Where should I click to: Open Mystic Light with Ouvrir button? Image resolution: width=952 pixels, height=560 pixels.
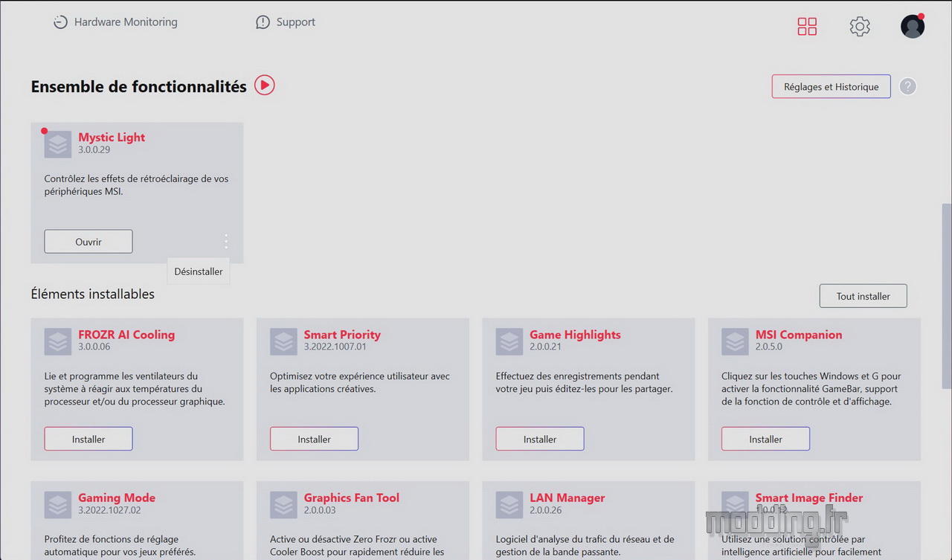[x=89, y=242]
